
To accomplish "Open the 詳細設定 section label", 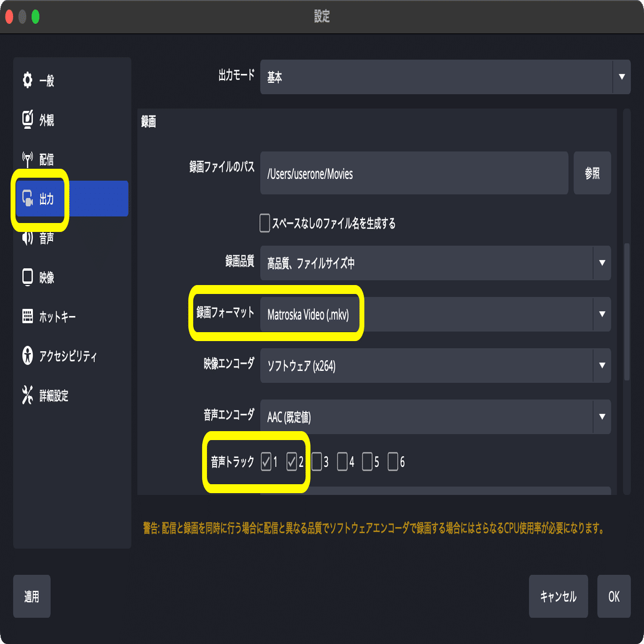I will 54,396.
